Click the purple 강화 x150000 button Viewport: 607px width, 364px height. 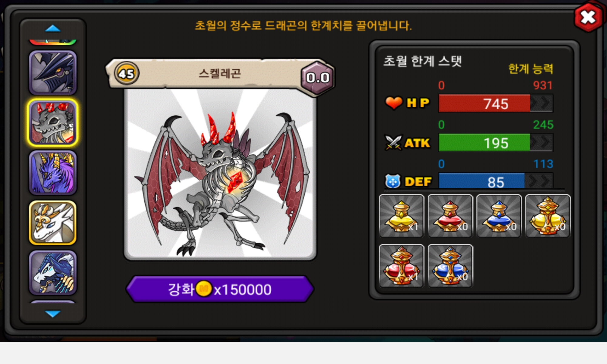tap(220, 289)
